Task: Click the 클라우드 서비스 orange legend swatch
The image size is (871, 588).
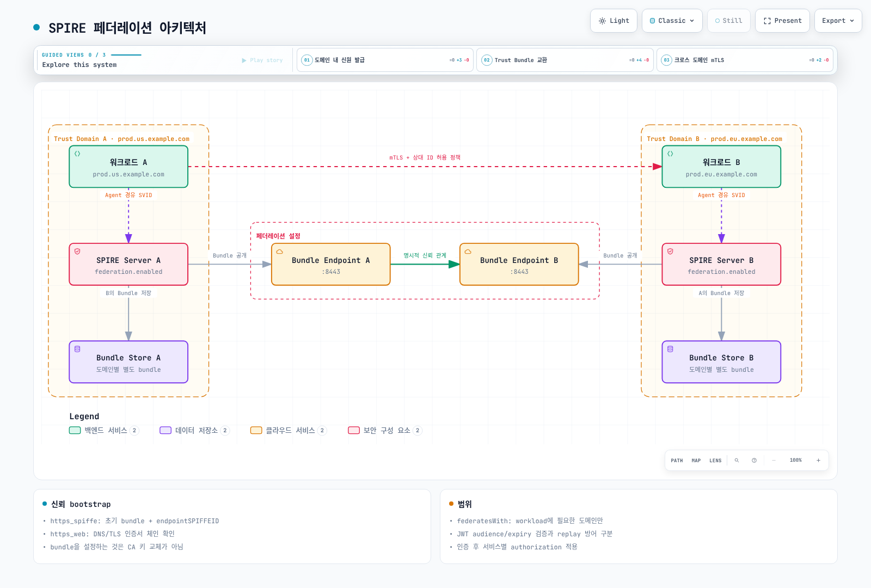Action: click(256, 430)
